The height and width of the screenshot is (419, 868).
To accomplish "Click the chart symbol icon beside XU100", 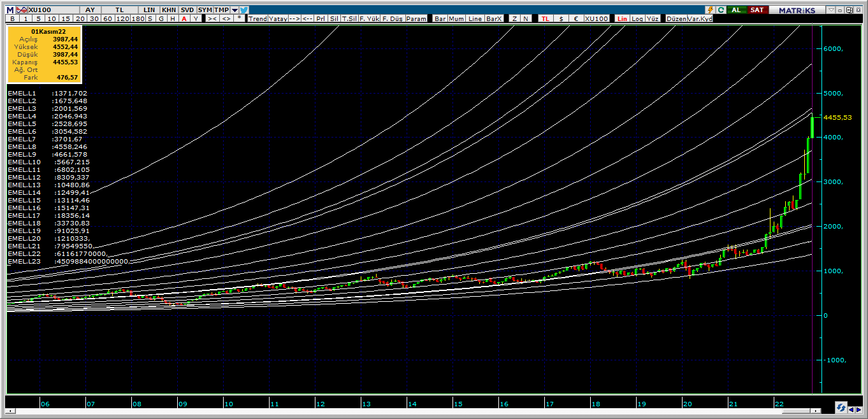I will (22, 10).
